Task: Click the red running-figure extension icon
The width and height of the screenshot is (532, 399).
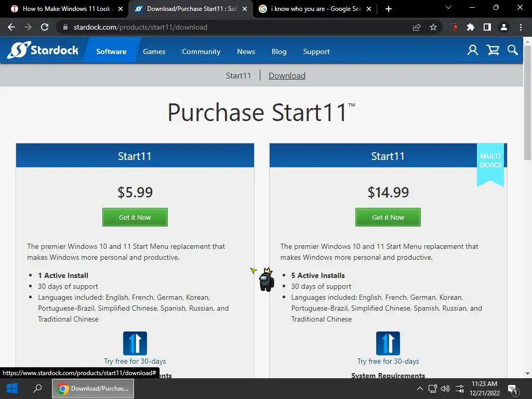Action: click(454, 27)
